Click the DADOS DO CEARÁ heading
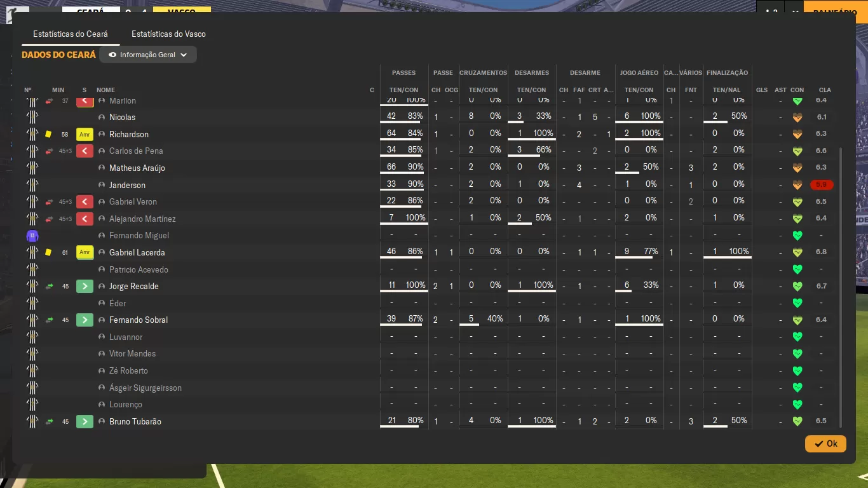 [x=59, y=55]
